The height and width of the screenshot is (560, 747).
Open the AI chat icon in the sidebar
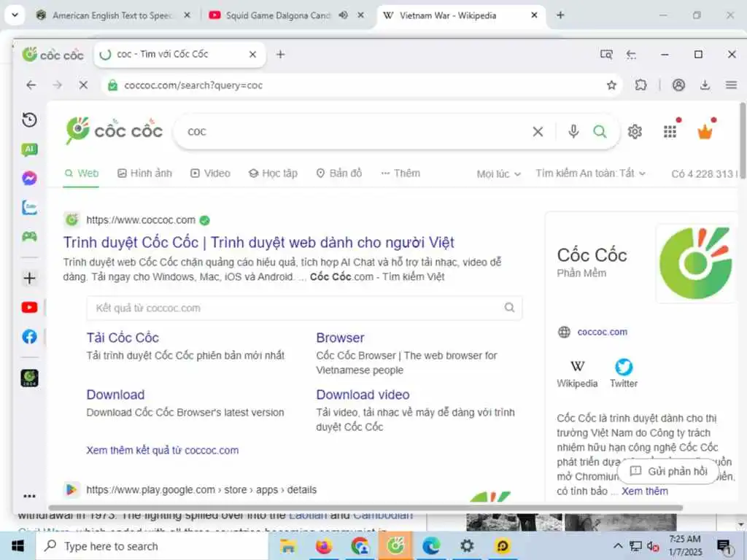point(29,149)
